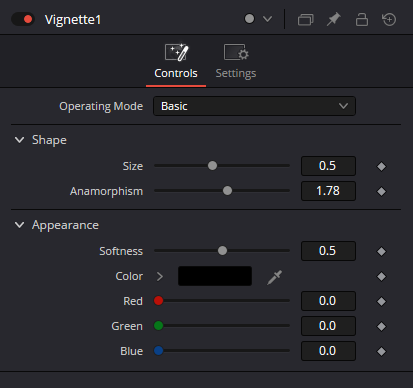Image resolution: width=413 pixels, height=388 pixels.
Task: Collapse the Appearance section chevron
Action: point(19,225)
